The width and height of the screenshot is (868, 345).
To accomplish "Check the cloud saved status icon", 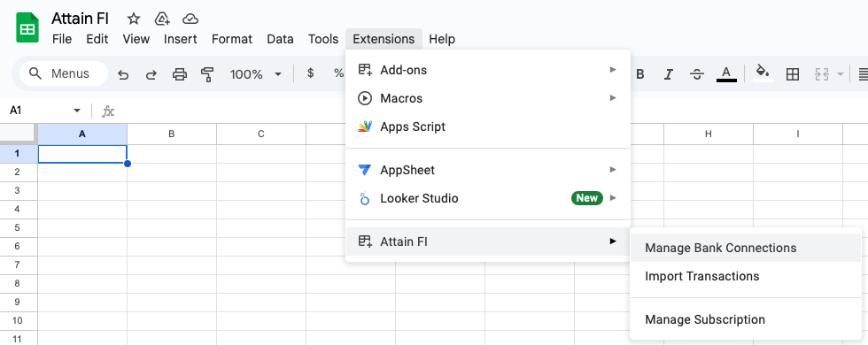I will click(190, 19).
